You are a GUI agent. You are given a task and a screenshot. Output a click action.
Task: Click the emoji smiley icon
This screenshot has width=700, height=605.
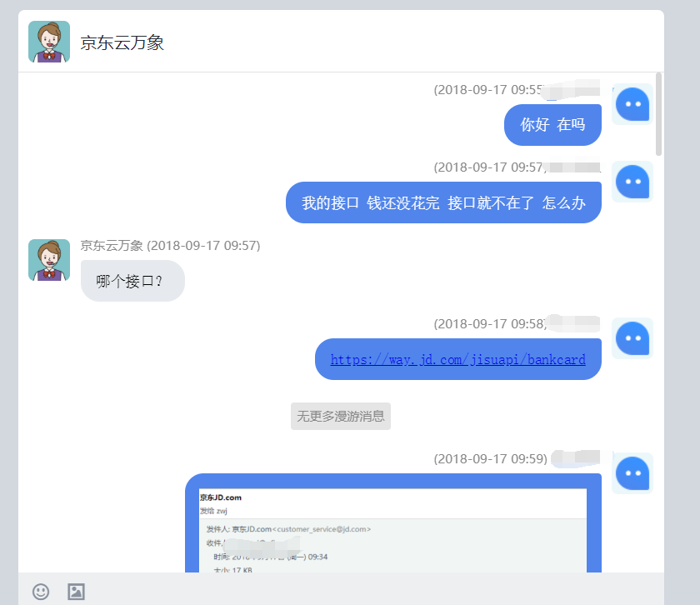tap(41, 592)
